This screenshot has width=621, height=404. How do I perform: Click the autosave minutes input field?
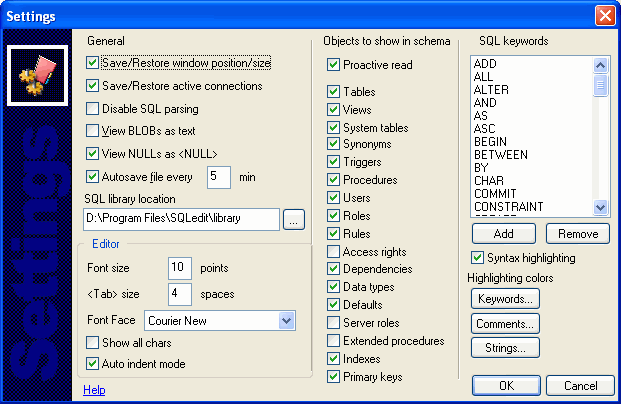tap(219, 177)
